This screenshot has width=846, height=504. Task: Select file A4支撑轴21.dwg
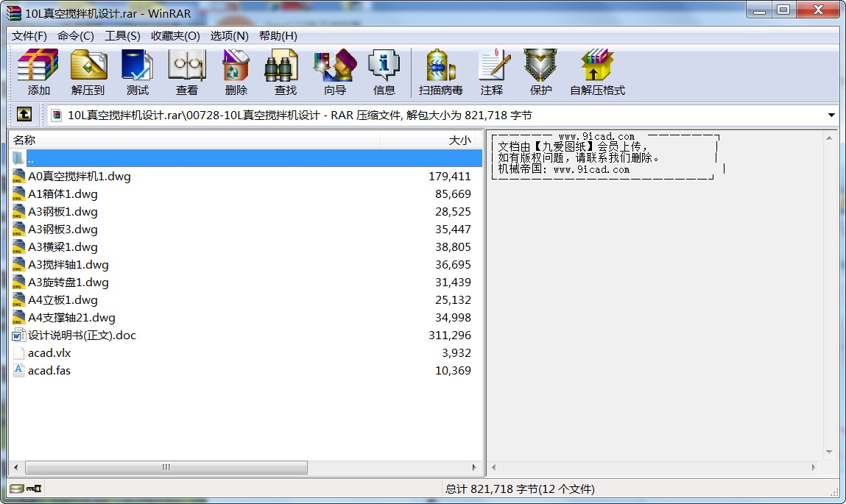71,318
